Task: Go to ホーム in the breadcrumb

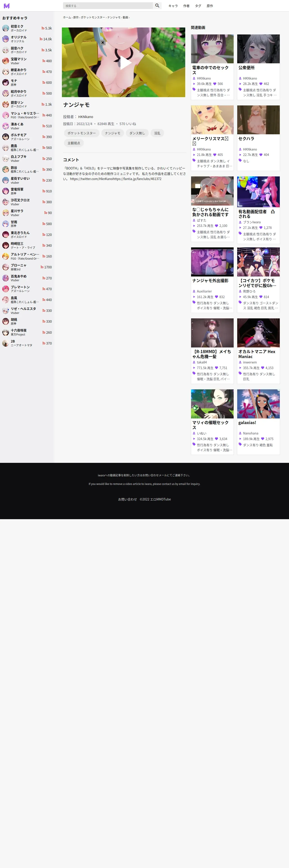Action: (67, 18)
